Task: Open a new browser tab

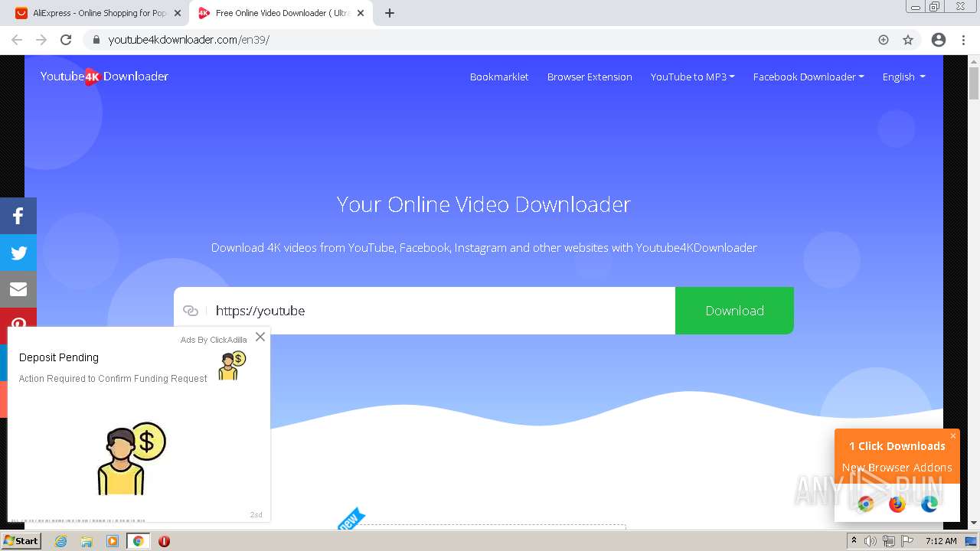Action: pos(390,13)
